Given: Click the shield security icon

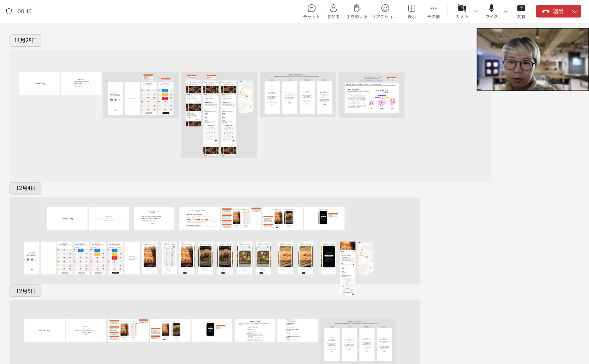Looking at the screenshot, I should (9, 11).
